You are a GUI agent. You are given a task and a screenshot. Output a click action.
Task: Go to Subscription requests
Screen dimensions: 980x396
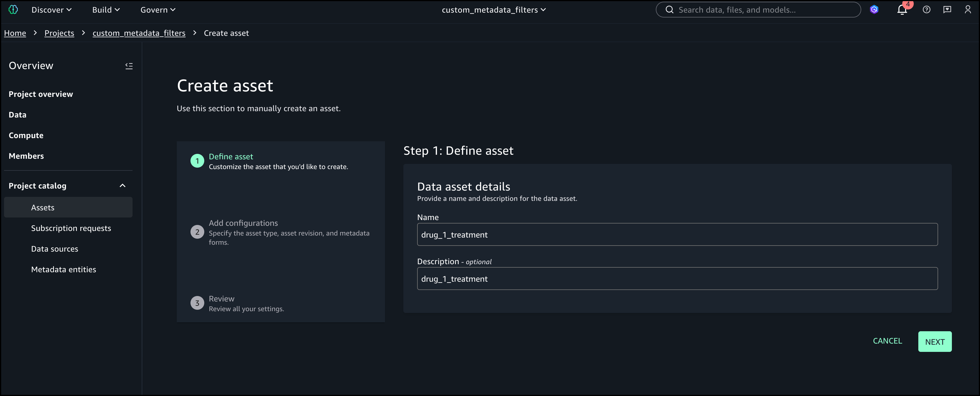click(71, 228)
